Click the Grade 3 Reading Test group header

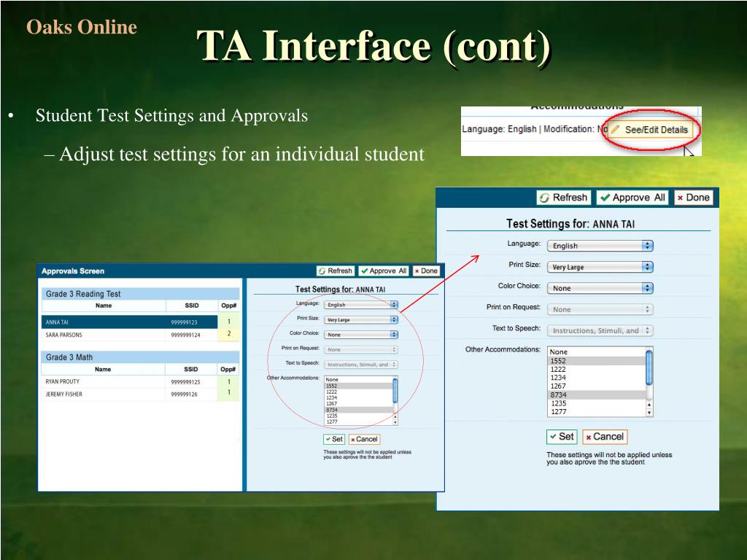[140, 294]
